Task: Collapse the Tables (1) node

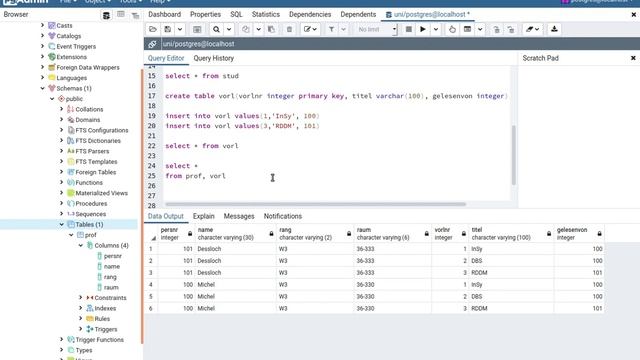Action: 62,224
